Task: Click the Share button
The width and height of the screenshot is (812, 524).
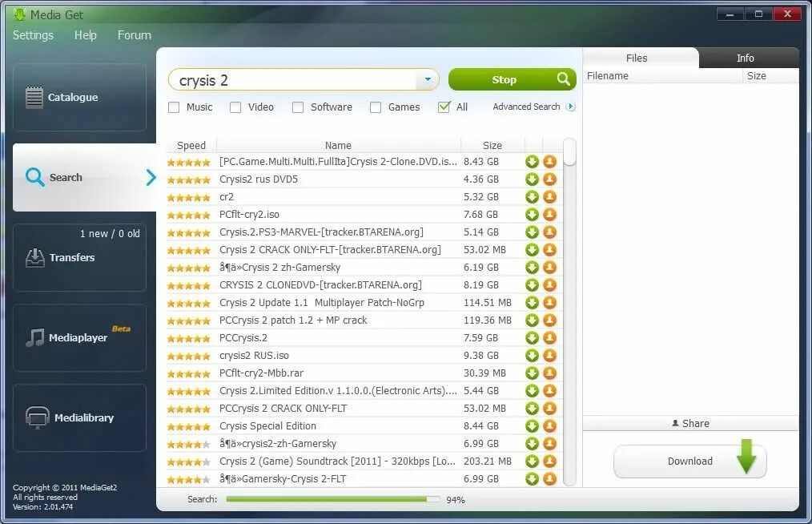Action: pyautogui.click(x=690, y=424)
